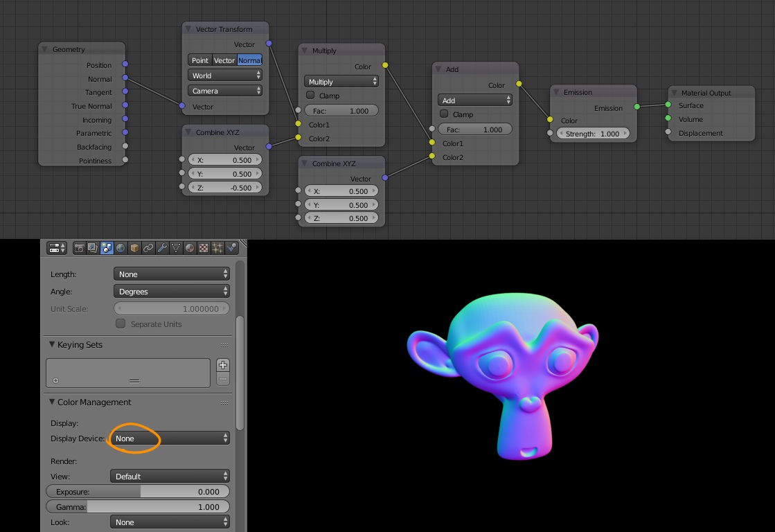The height and width of the screenshot is (532, 775).
Task: Open the Length unit dropdown showing None
Action: (171, 274)
